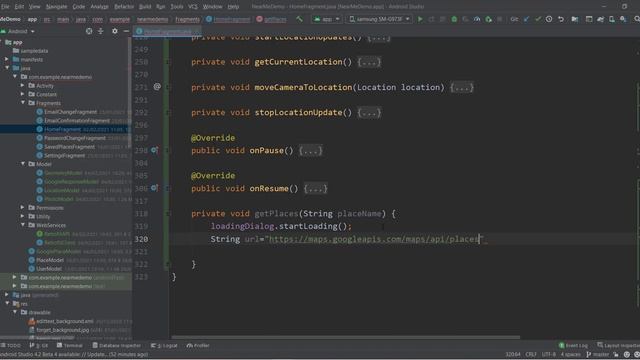The image size is (640, 360).
Task: Open the Event Log tool window
Action: [x=573, y=345]
